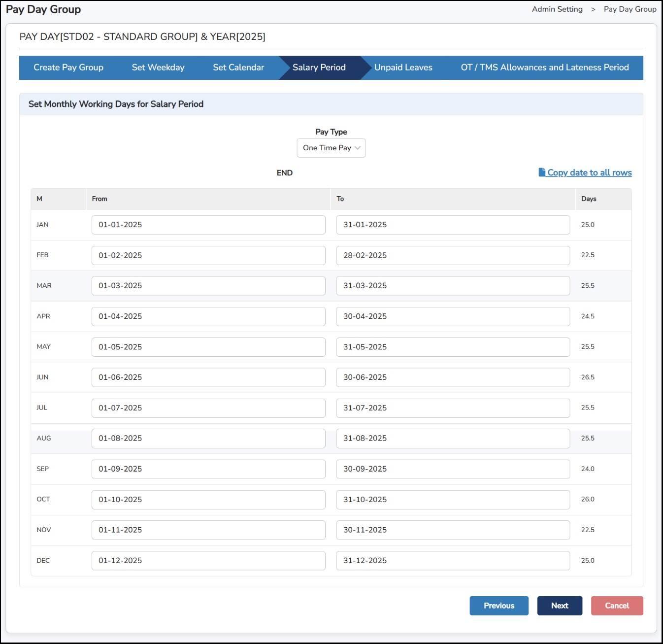Cancel the pay day group setup
Image resolution: width=663 pixels, height=644 pixels.
[x=617, y=606]
